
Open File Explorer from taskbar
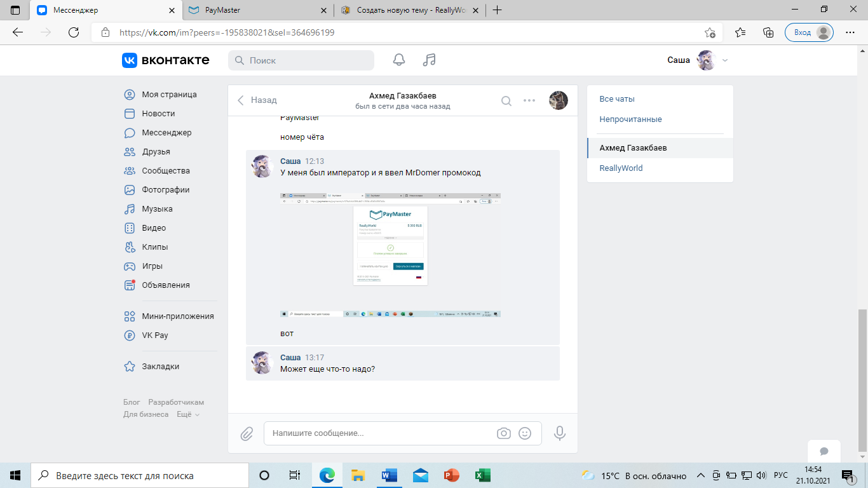[x=358, y=475]
